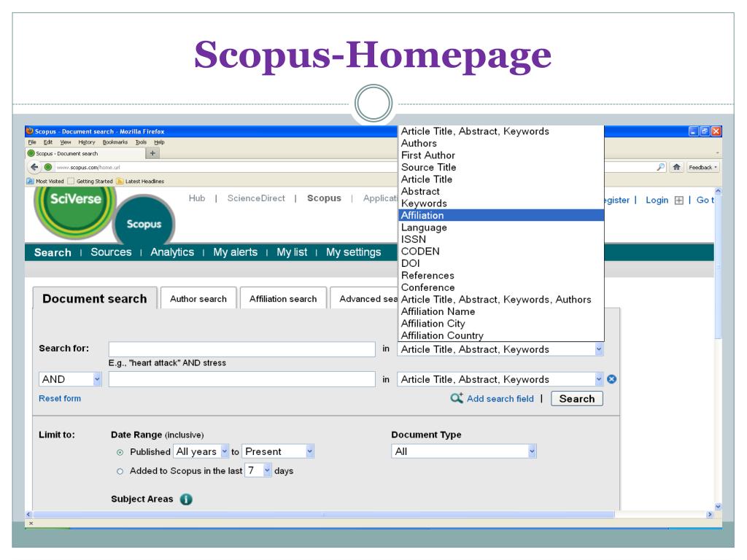Open the Hub link

click(x=197, y=198)
